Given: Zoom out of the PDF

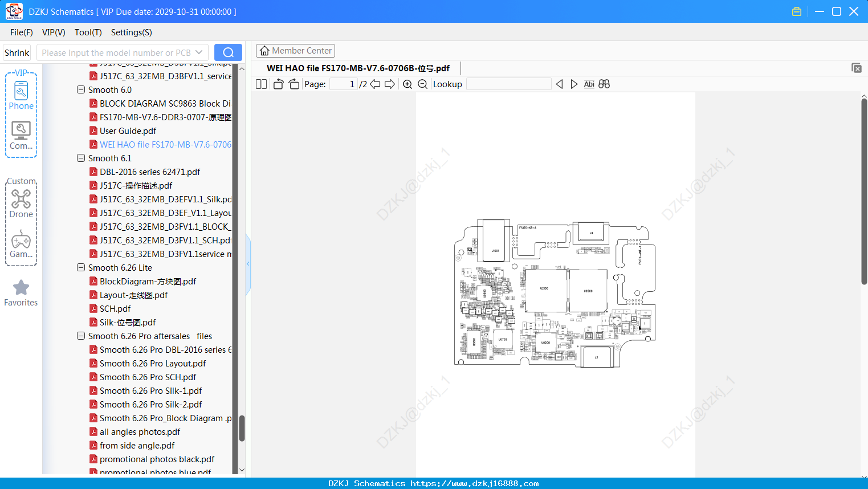Looking at the screenshot, I should (x=422, y=84).
